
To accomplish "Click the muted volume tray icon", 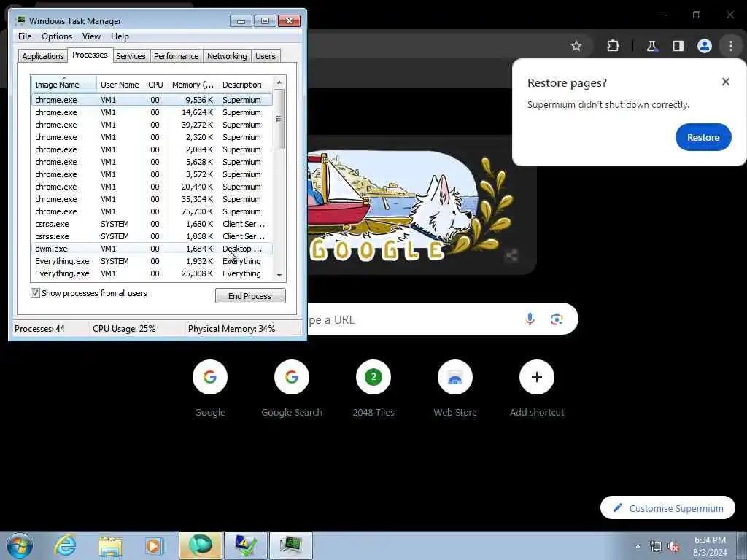I will (673, 546).
